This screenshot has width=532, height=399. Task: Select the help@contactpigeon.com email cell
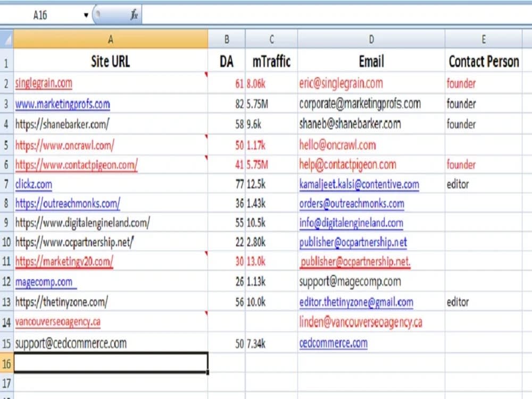tap(371, 165)
